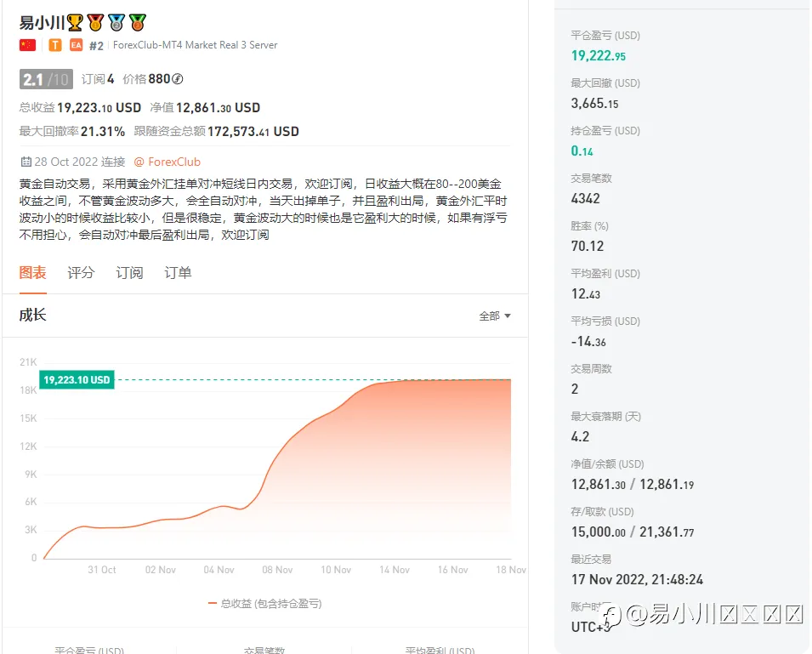Click the 存/取款 value 15,000.00 / 21,361.77
812x654 pixels.
(633, 532)
